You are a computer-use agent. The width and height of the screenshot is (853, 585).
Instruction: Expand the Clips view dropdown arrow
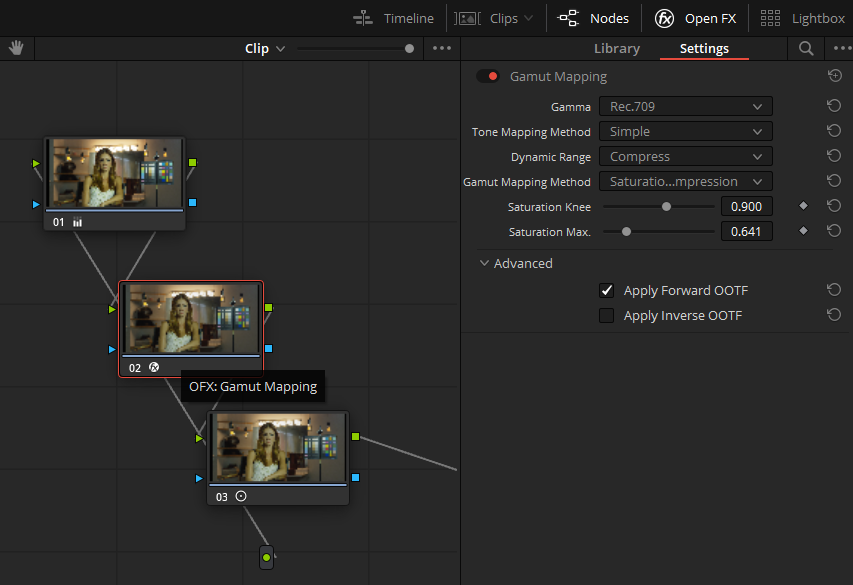(528, 19)
